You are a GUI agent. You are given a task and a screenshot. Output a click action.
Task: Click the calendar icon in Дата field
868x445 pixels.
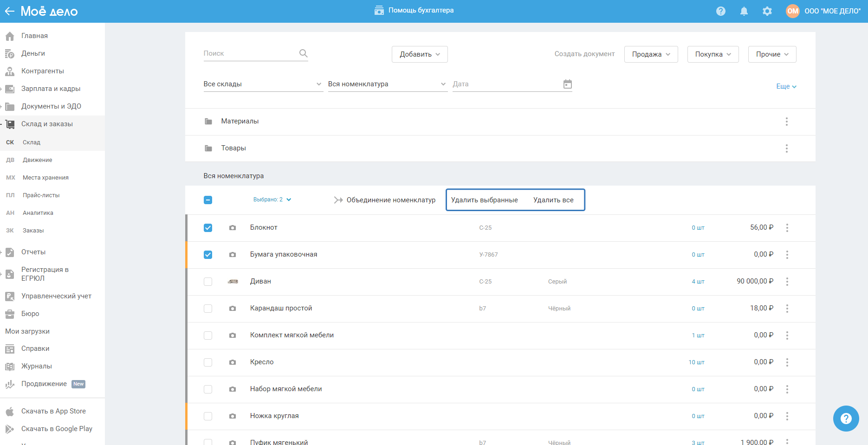(x=567, y=84)
